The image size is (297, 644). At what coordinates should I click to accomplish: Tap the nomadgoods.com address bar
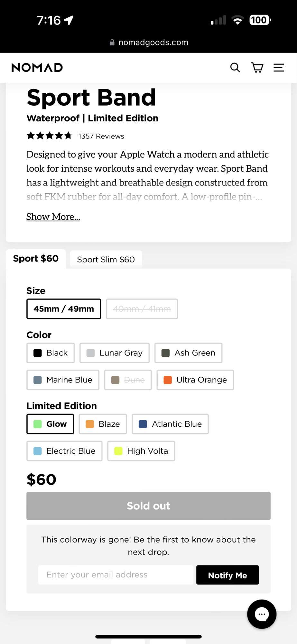click(x=153, y=43)
